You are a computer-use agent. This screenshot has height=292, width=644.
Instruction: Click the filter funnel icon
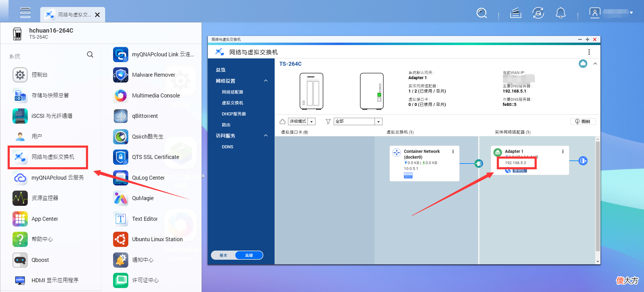pos(328,121)
